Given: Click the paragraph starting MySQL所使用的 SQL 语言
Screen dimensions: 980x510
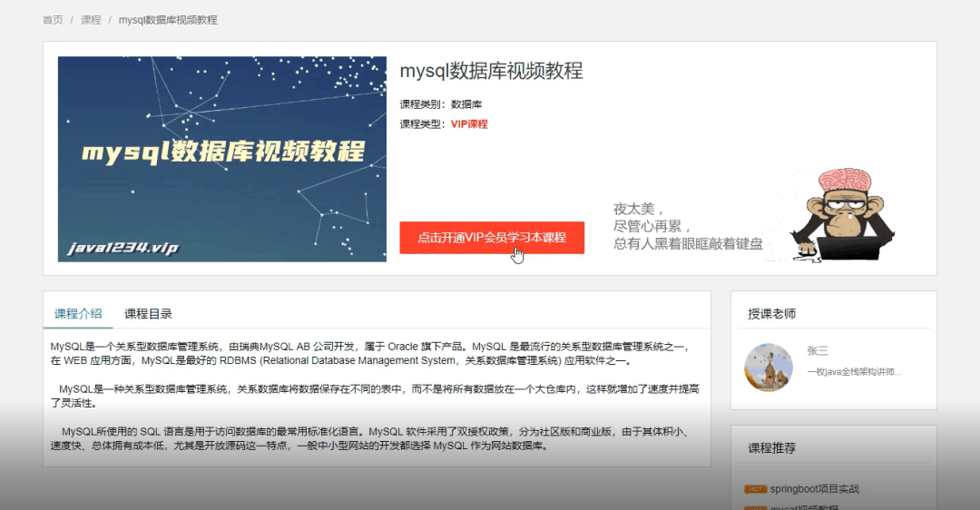Looking at the screenshot, I should pyautogui.click(x=370, y=438).
